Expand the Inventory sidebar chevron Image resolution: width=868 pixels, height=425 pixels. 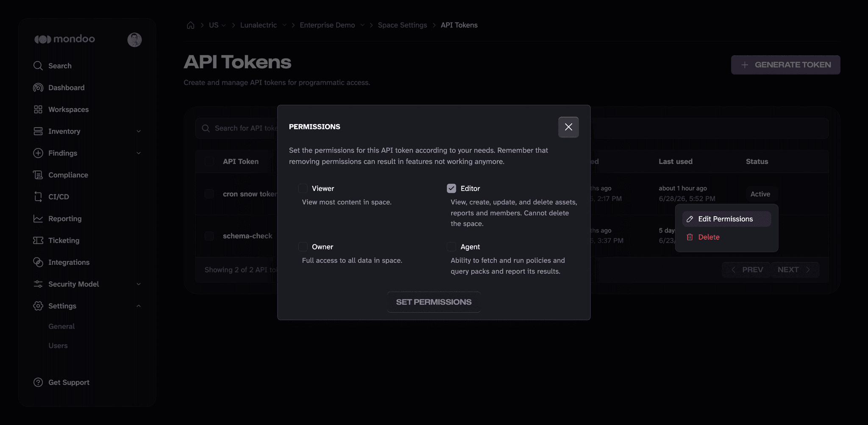139,131
